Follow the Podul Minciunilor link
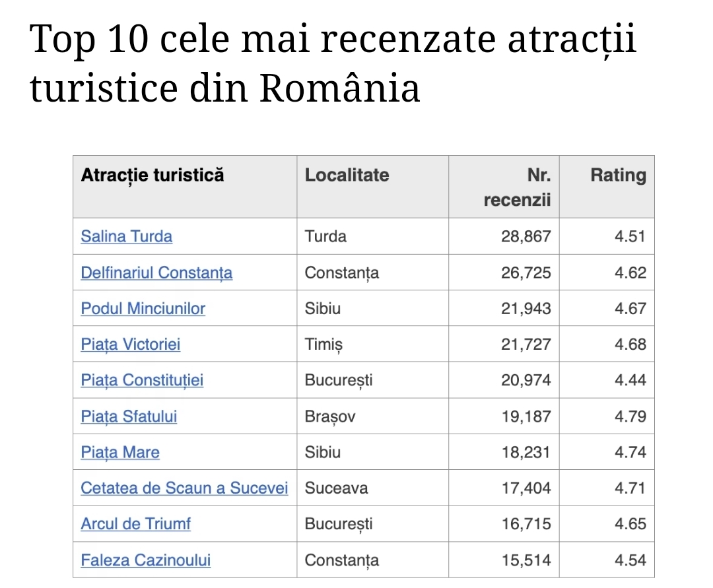Screen dimensions: 713x588 [143, 309]
